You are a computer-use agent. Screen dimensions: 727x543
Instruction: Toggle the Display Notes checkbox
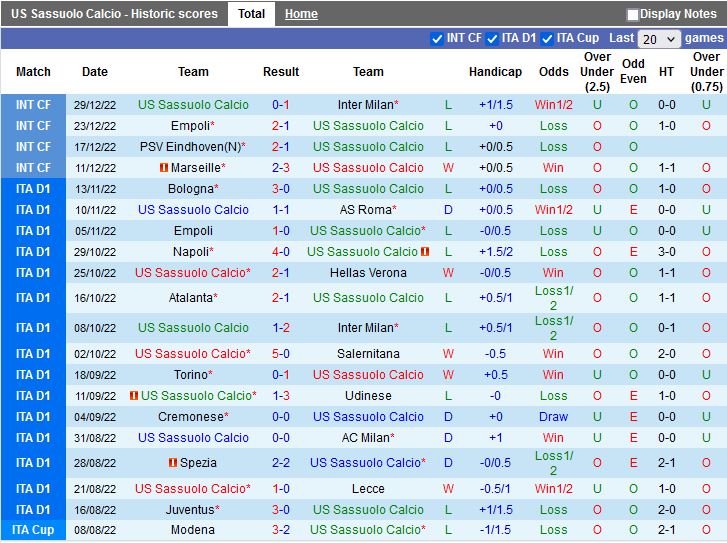click(632, 15)
